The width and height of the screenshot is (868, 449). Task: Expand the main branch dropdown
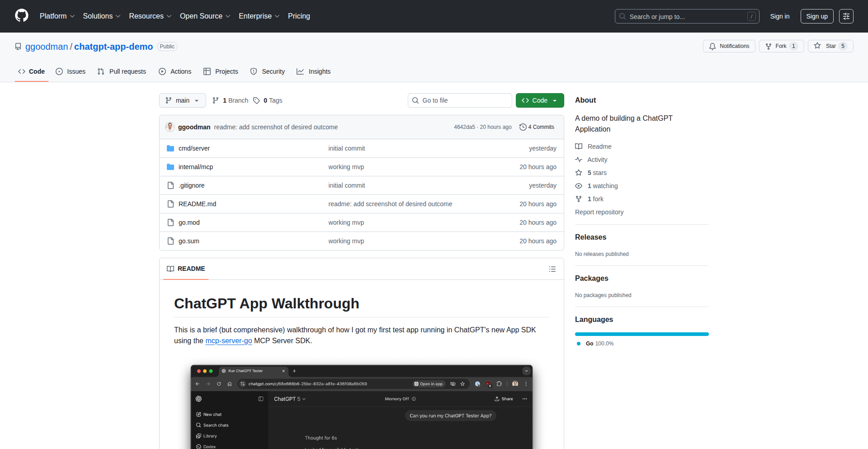coord(182,100)
